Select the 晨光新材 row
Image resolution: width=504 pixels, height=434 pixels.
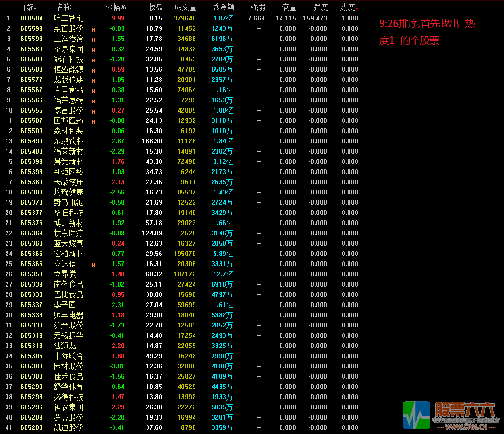[182, 161]
